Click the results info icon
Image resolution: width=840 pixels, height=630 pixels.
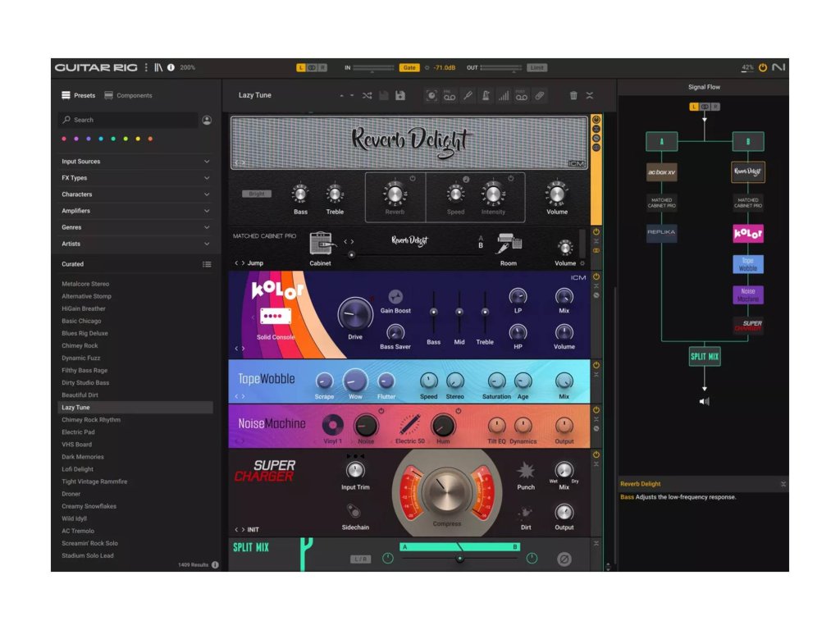215,564
